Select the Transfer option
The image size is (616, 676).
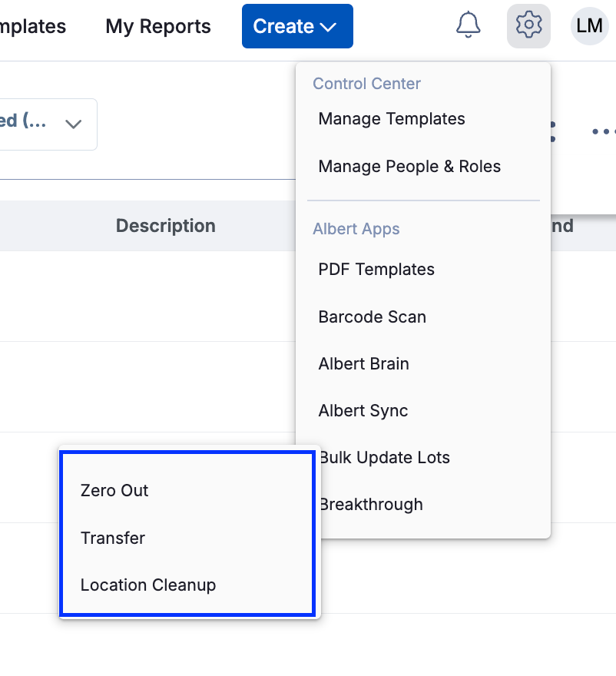[113, 538]
